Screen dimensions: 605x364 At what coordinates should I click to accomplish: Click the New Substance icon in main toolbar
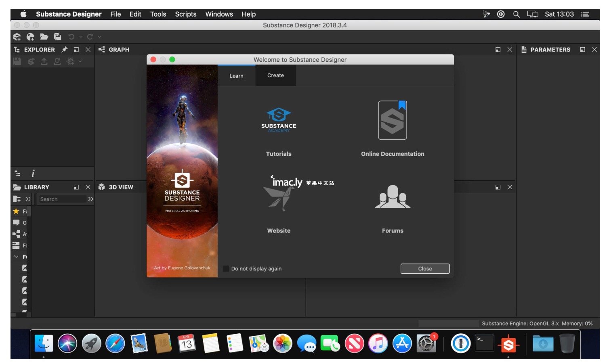pos(17,37)
